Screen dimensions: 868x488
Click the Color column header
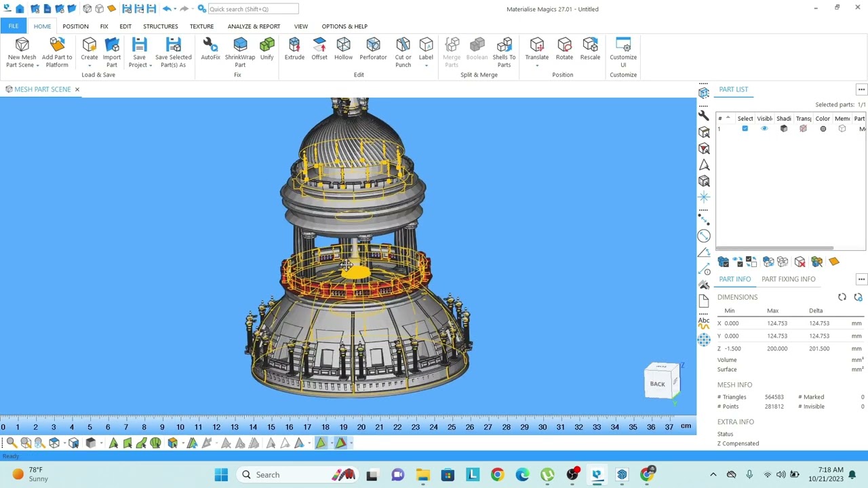pos(823,119)
